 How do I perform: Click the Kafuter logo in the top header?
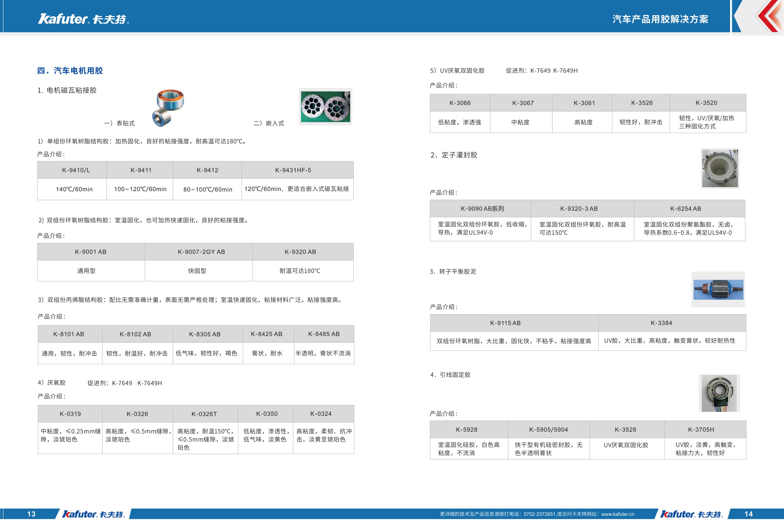[x=83, y=19]
